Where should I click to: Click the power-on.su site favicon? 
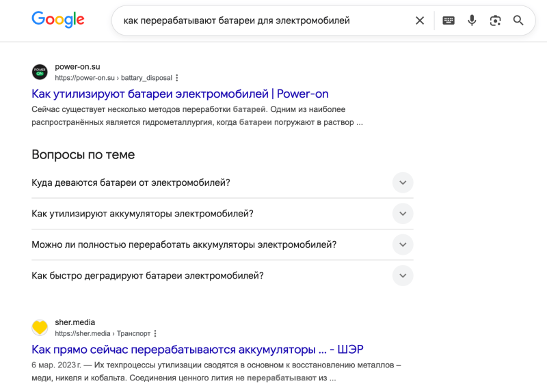point(40,72)
